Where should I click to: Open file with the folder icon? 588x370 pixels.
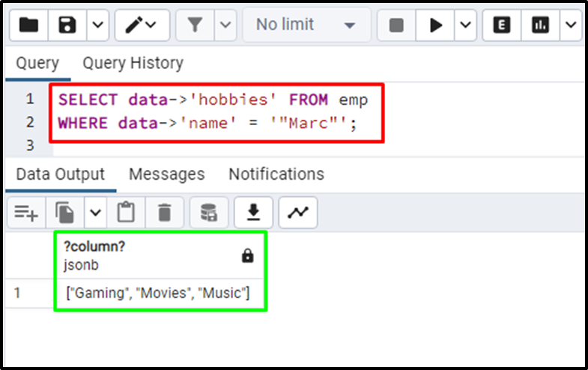click(29, 25)
